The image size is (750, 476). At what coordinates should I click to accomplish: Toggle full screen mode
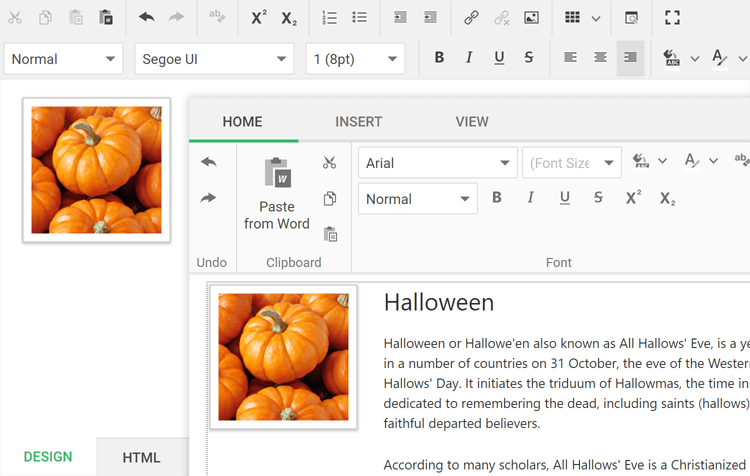click(x=672, y=18)
